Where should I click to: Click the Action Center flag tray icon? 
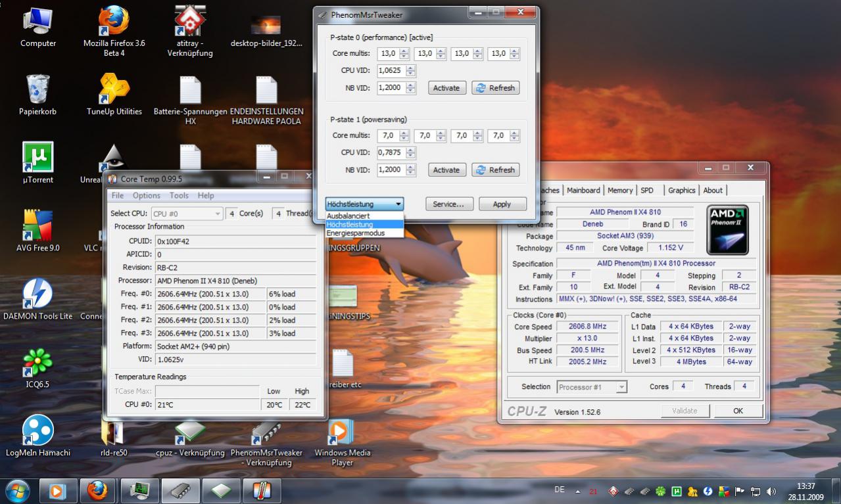coord(739,491)
